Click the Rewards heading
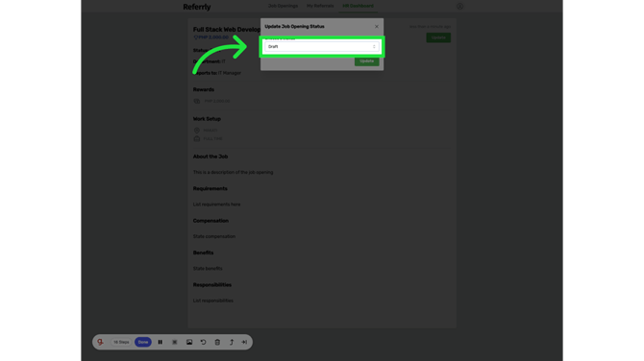Viewport: 644px width, 361px height. 204,89
